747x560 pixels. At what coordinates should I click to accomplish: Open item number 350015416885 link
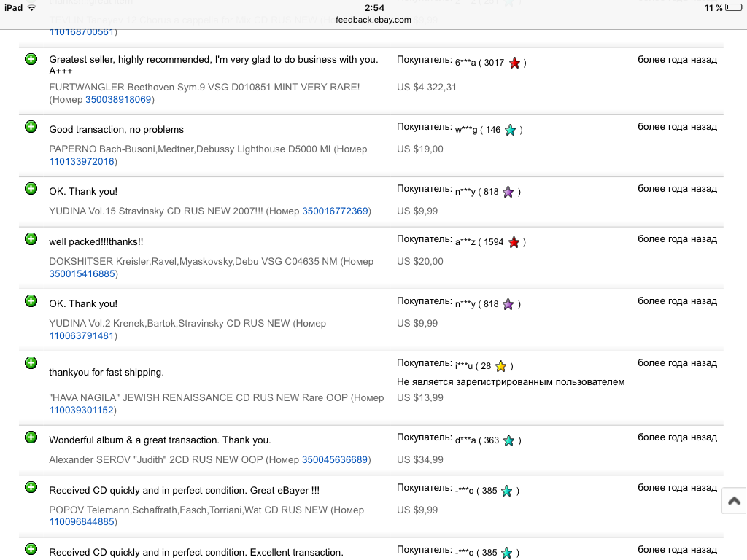pos(82,273)
